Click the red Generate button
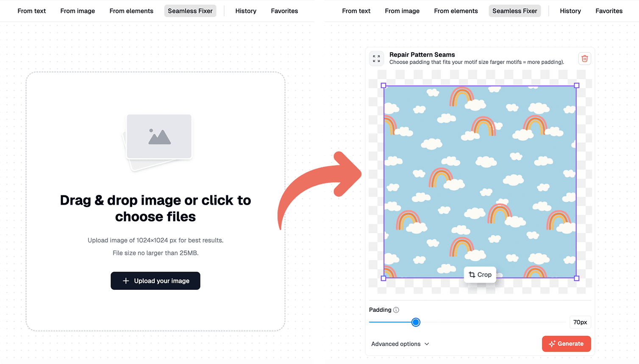Viewport: 639px width, 364px height. 566,344
